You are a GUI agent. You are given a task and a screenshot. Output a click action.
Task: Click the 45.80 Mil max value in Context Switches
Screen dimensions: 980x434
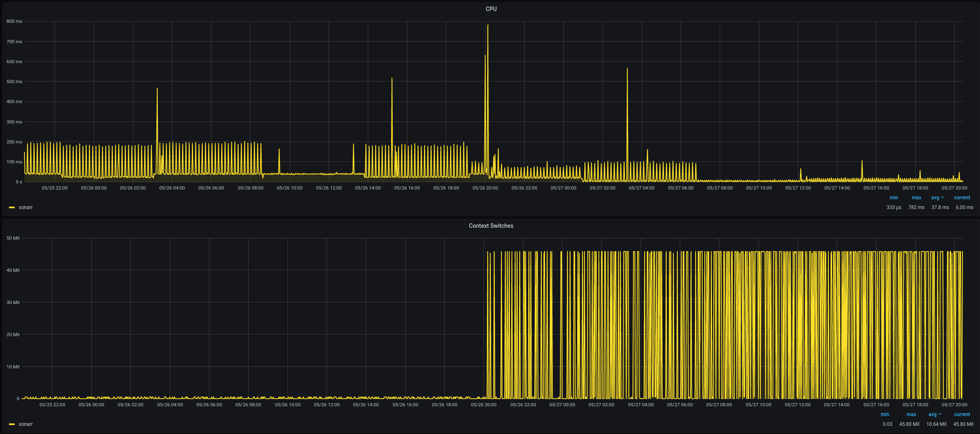click(x=909, y=424)
